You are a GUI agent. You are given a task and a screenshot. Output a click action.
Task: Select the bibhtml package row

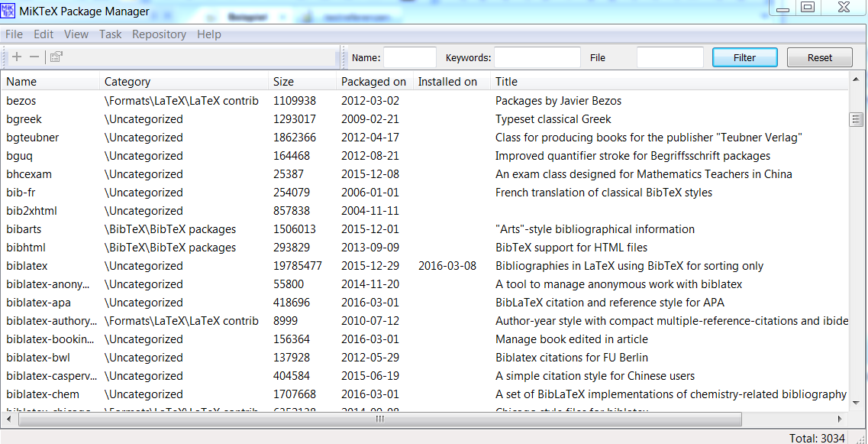[425, 248]
